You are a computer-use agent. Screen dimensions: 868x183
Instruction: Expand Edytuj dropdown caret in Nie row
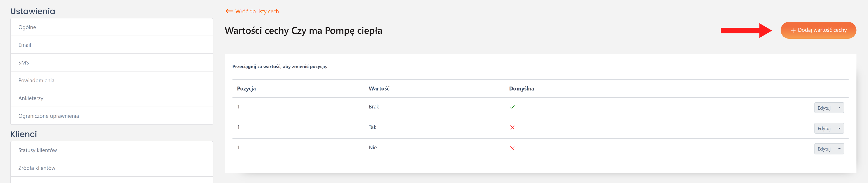[x=839, y=149]
